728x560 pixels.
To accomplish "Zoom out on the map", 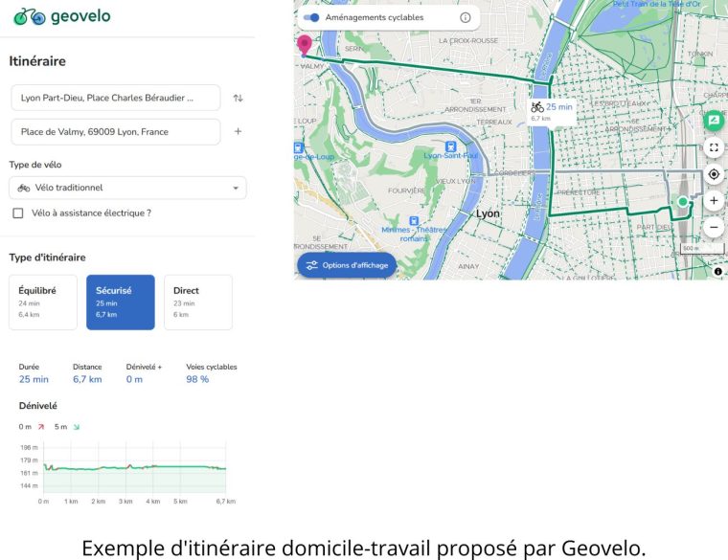I will click(714, 227).
